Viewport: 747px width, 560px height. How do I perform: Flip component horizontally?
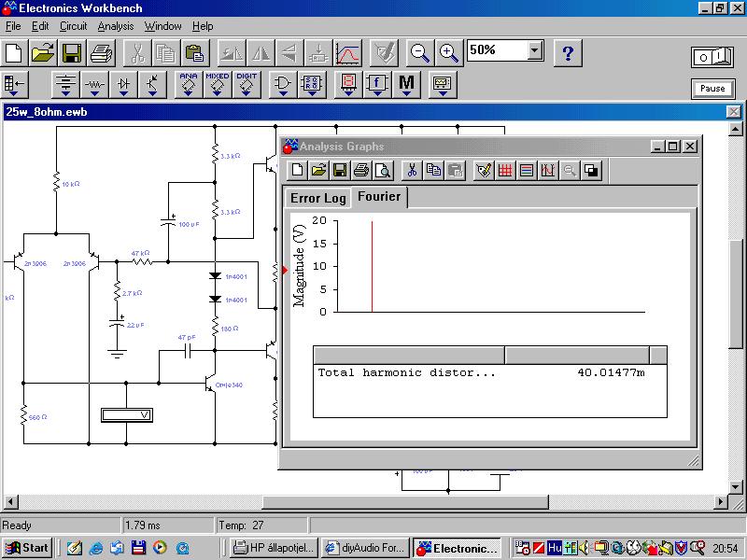261,53
